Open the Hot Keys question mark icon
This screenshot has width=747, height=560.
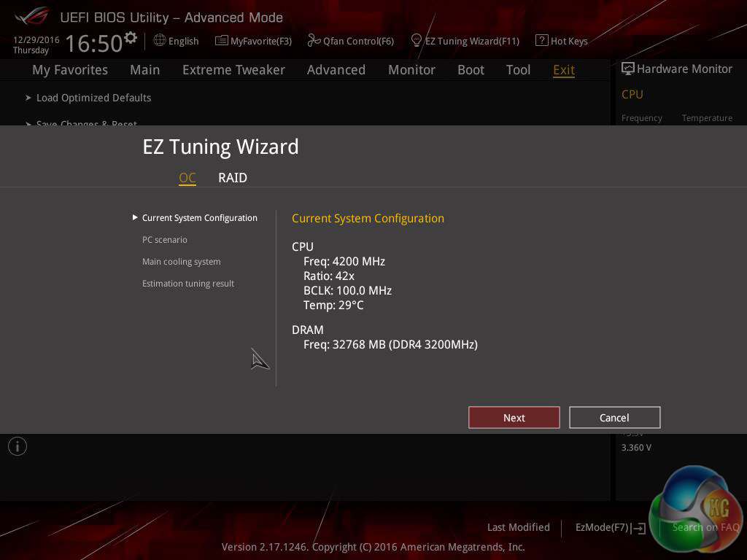tap(542, 41)
